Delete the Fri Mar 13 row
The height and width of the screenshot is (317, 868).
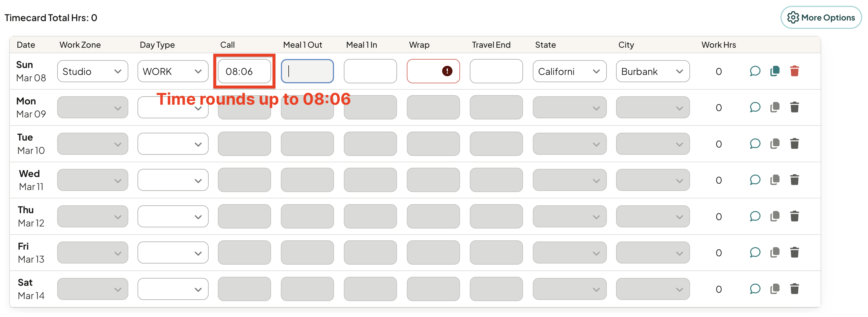click(x=794, y=252)
